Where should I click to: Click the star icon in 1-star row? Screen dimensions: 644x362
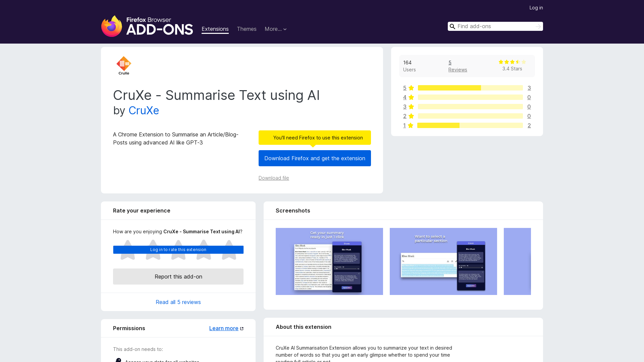[411, 125]
